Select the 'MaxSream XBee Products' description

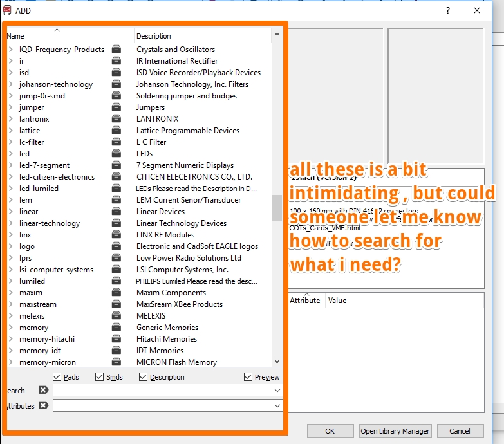coord(180,304)
